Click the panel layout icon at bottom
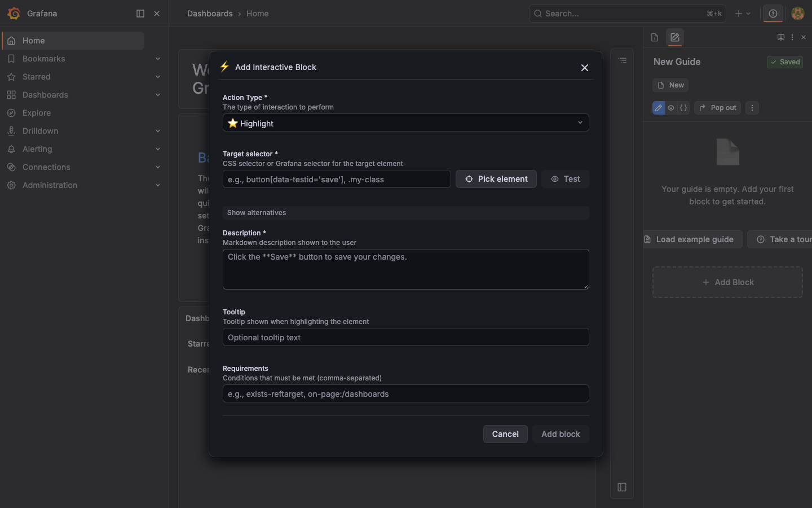Viewport: 812px width, 508px height. point(622,487)
